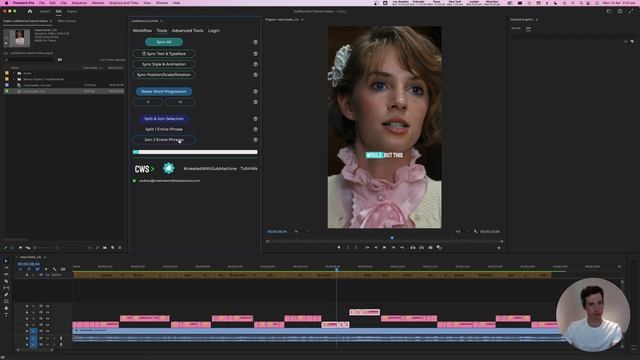This screenshot has height=360, width=640.
Task: Open the Login tab
Action: click(213, 31)
